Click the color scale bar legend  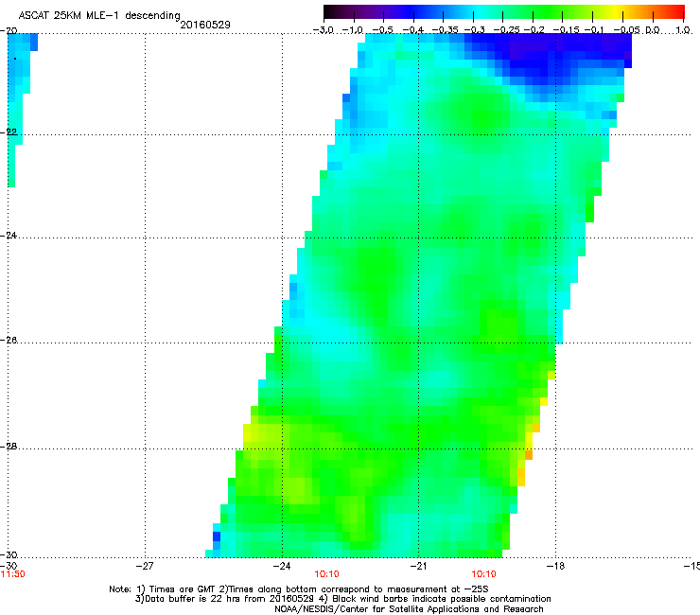pos(503,12)
